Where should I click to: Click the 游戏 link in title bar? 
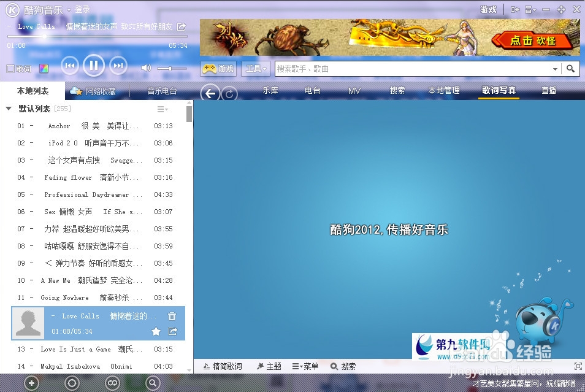(488, 9)
